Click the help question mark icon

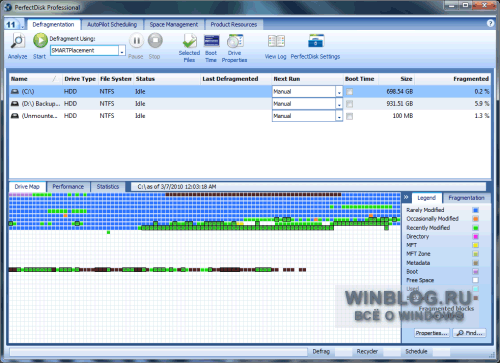pos(490,23)
